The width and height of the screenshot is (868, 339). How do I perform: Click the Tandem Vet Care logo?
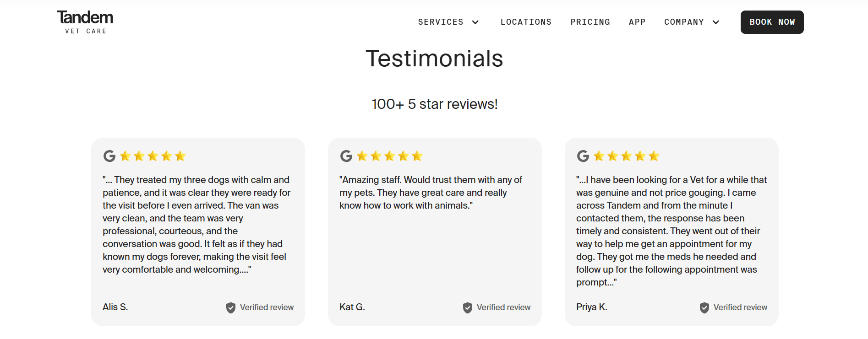pos(85,22)
